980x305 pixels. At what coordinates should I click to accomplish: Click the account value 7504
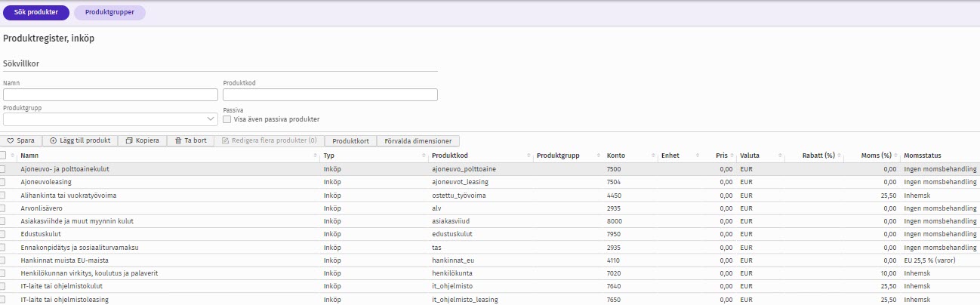tap(614, 182)
